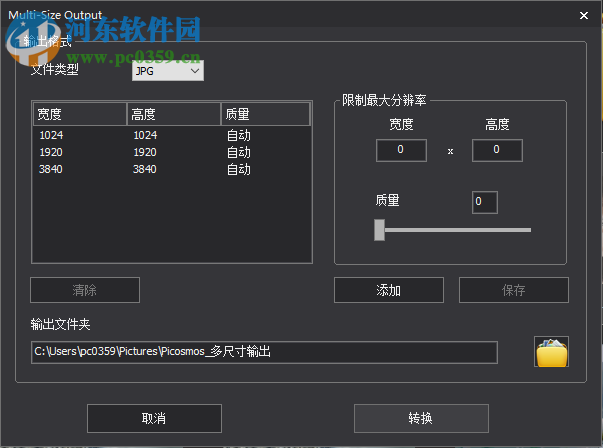This screenshot has height=448, width=603.
Task: Click 自动 quality in the 1920 row
Action: point(238,152)
